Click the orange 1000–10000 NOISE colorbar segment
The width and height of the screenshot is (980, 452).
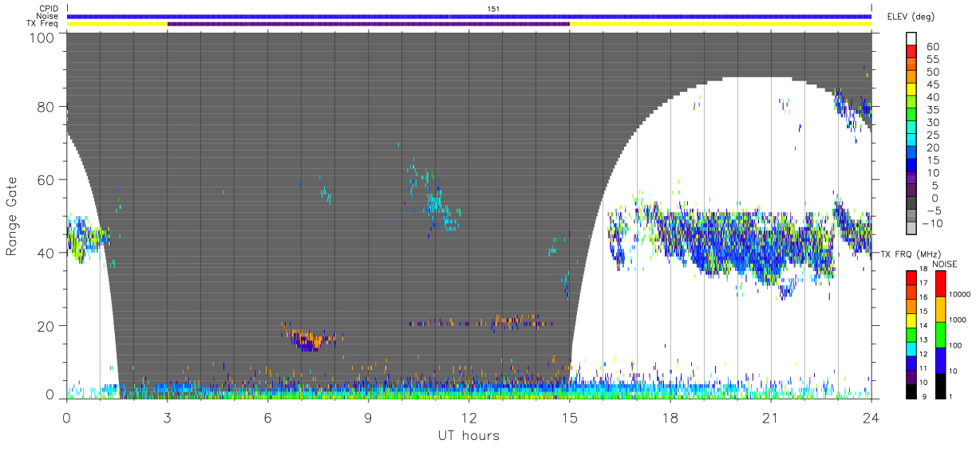[941, 309]
